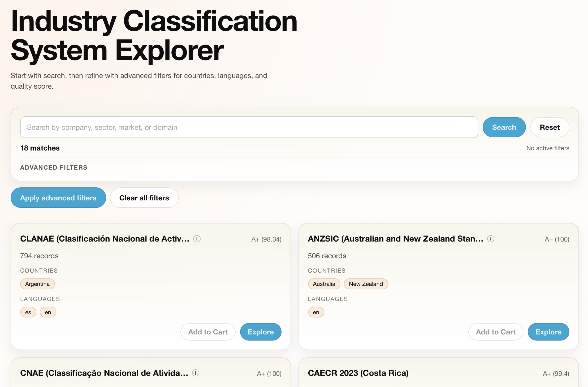Click the blue Search button
This screenshot has height=387, width=588.
(504, 127)
